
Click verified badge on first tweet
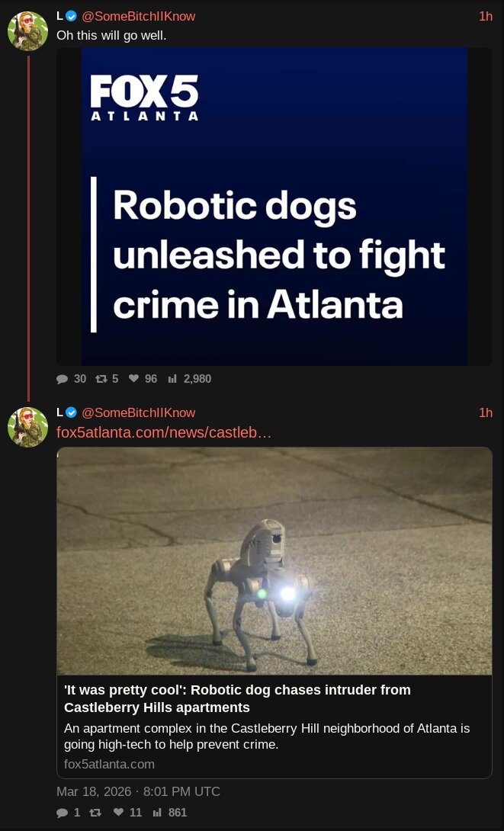point(72,17)
